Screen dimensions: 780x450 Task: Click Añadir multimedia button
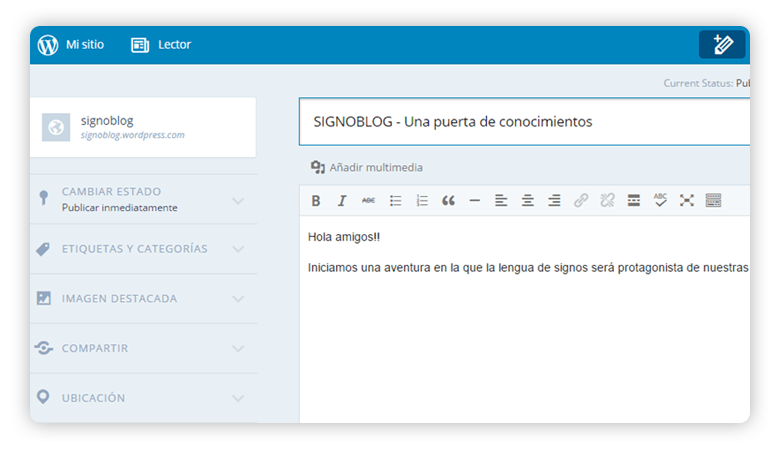coord(367,168)
